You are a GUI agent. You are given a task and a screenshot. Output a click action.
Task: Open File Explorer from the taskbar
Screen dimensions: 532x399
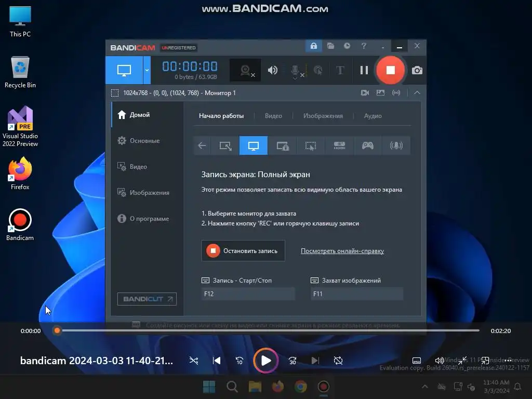255,387
